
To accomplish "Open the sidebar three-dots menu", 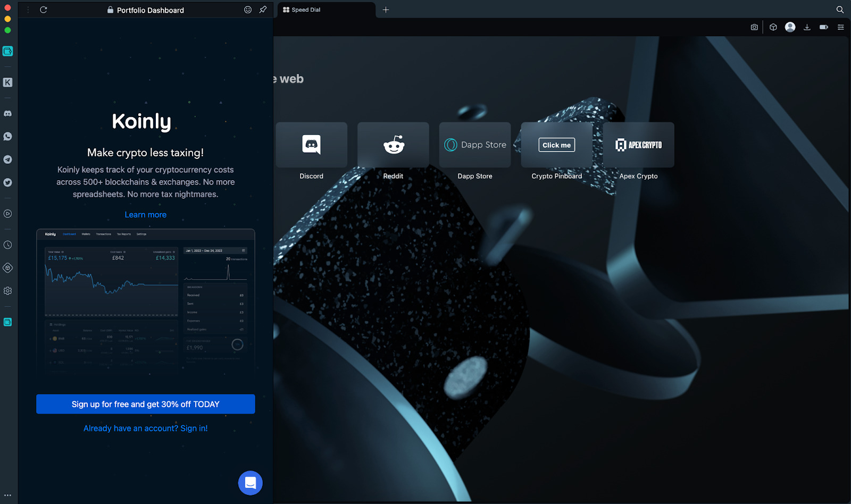I will [x=7, y=495].
